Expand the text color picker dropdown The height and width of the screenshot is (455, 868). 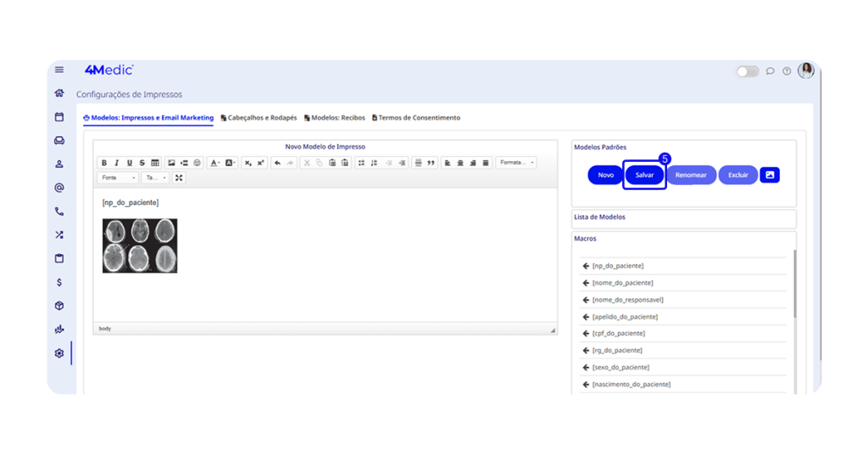220,163
